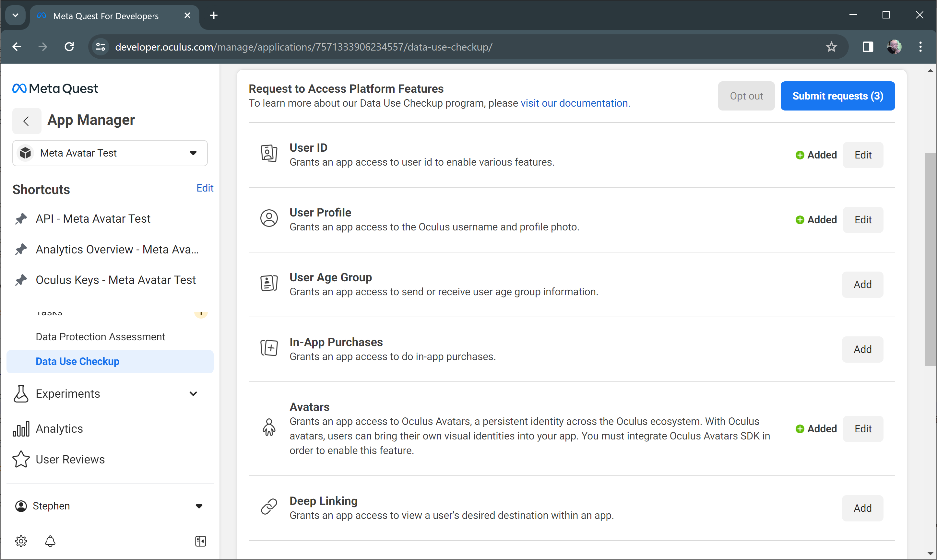The width and height of the screenshot is (937, 560).
Task: Click the page vertical scrollbar thumb
Action: [x=930, y=259]
